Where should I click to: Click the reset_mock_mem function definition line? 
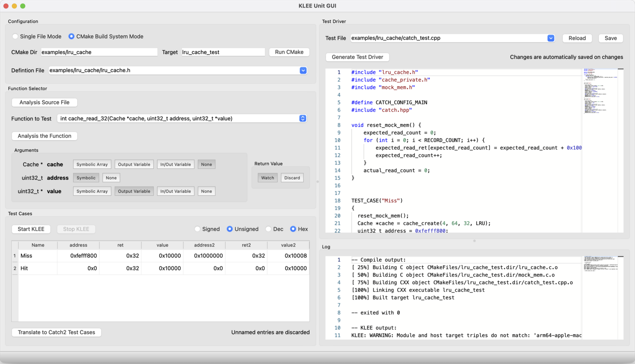pyautogui.click(x=386, y=125)
